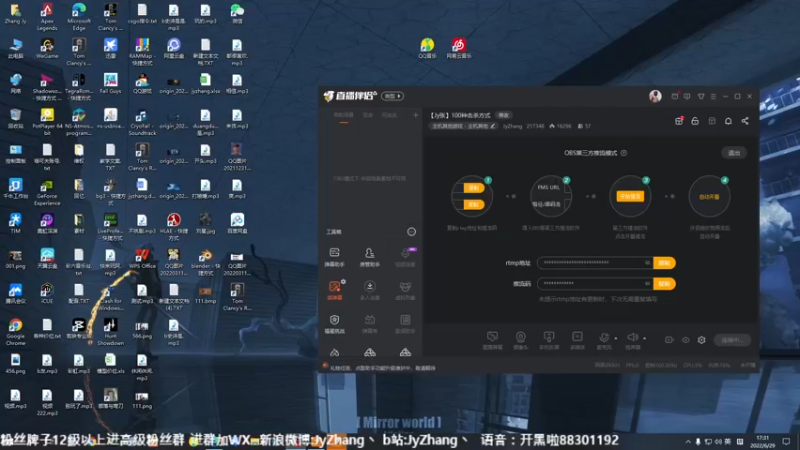Open the user avatar in Livehime title bar
This screenshot has width=800, height=450.
tap(655, 96)
